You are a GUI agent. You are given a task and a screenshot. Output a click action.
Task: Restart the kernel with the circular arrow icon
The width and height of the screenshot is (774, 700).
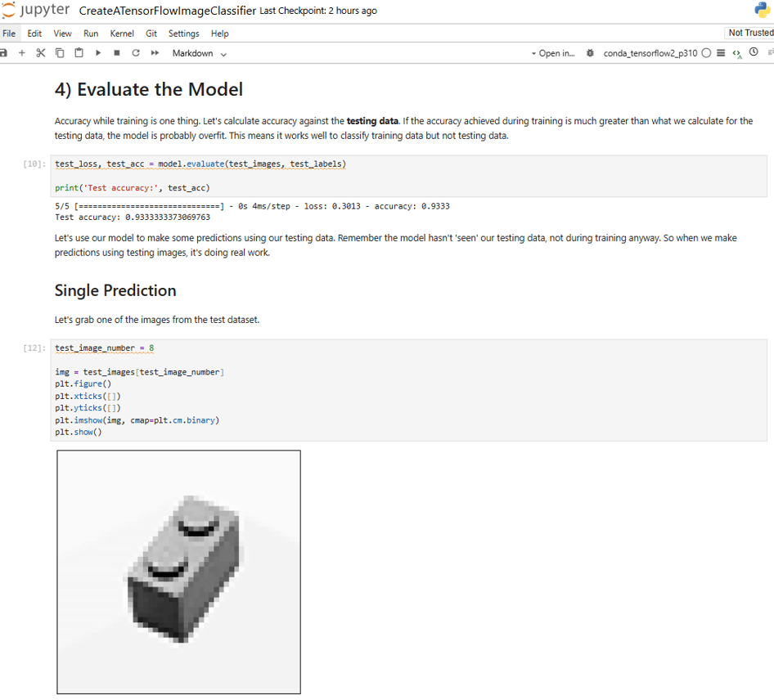(x=136, y=53)
